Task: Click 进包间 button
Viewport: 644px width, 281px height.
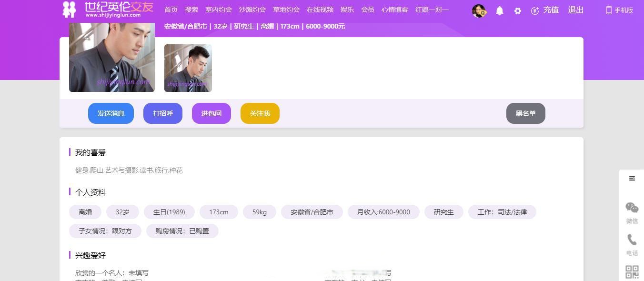Action: pos(211,113)
